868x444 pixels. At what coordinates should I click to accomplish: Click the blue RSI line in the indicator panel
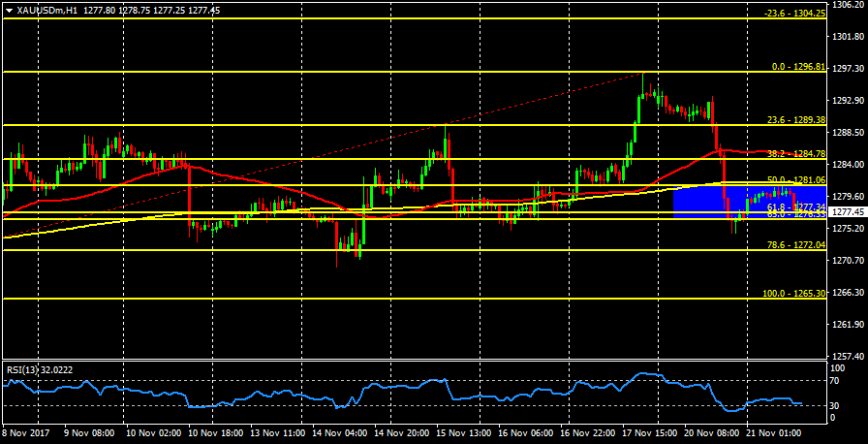[291, 399]
